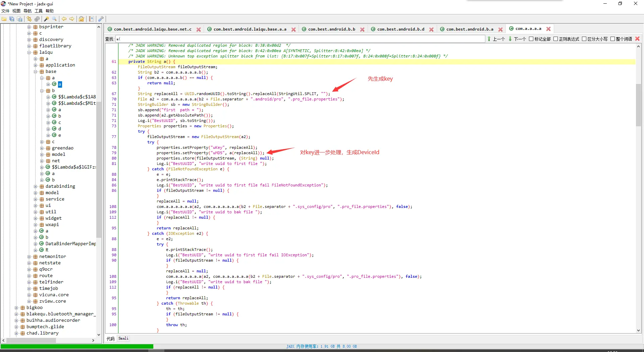The width and height of the screenshot is (644, 352).
Task: Expand the databinding package node
Action: [36, 186]
